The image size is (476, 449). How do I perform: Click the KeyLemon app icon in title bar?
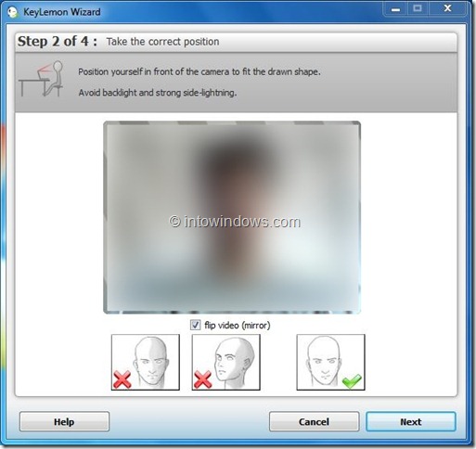pyautogui.click(x=12, y=13)
